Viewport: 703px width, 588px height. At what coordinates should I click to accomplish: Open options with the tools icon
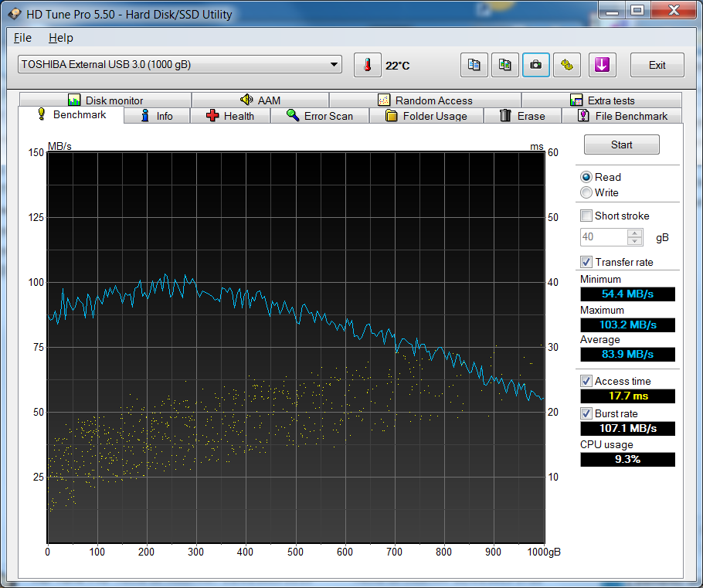(x=567, y=65)
